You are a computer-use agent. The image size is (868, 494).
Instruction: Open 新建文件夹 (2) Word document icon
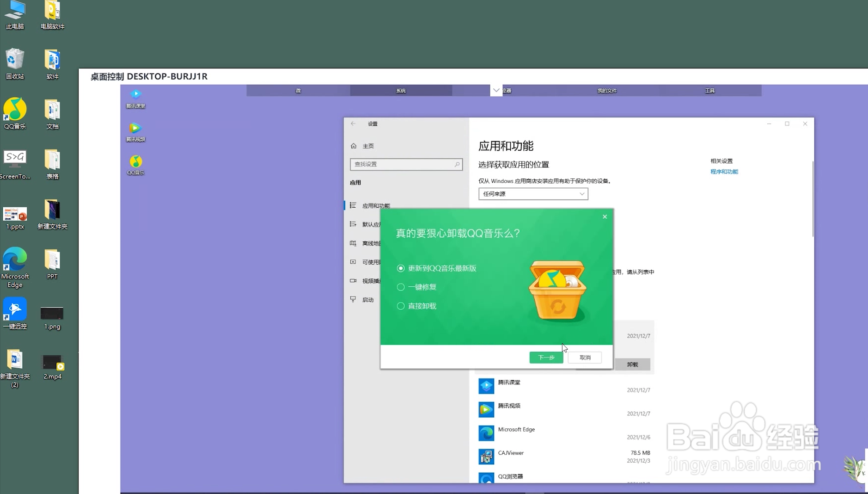pos(15,368)
